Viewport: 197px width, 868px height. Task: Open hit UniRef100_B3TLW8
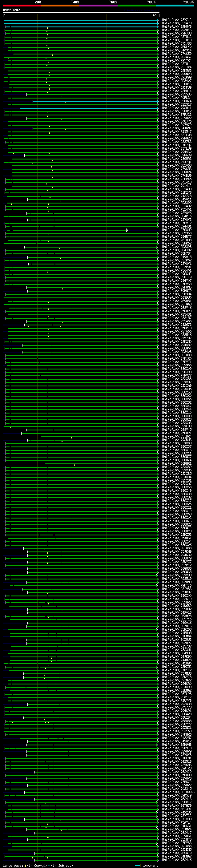[x=177, y=135]
